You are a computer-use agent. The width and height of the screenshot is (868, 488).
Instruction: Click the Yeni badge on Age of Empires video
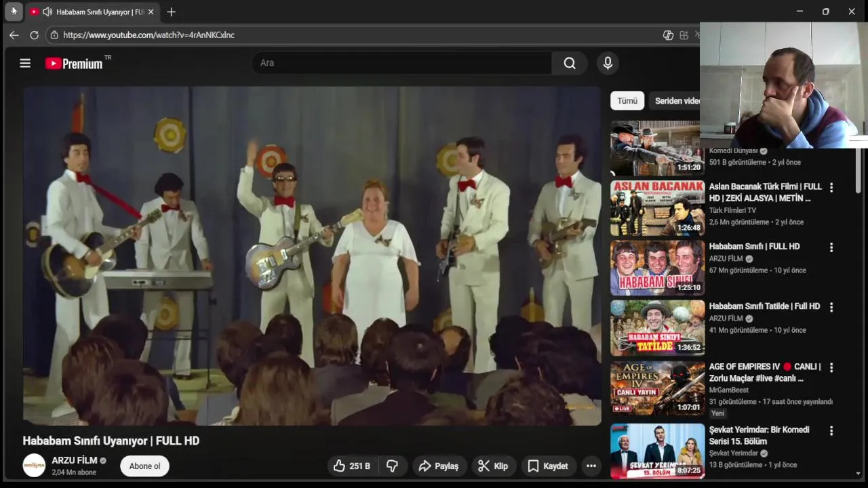coord(717,413)
